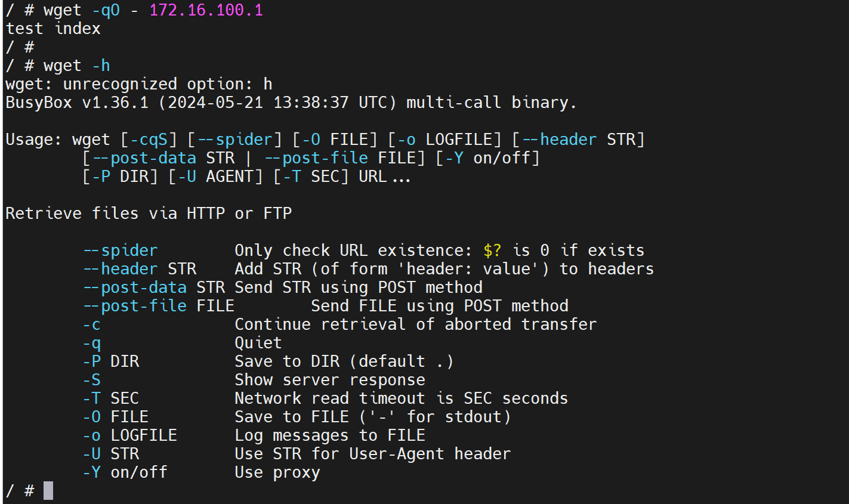Click "Continue retrieval of aborted transfer" description

tap(415, 324)
